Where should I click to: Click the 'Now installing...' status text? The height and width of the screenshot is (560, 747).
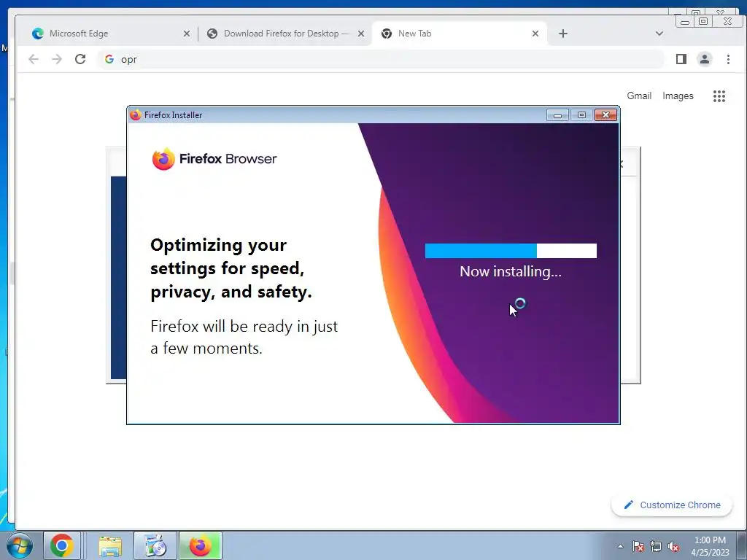coord(511,271)
